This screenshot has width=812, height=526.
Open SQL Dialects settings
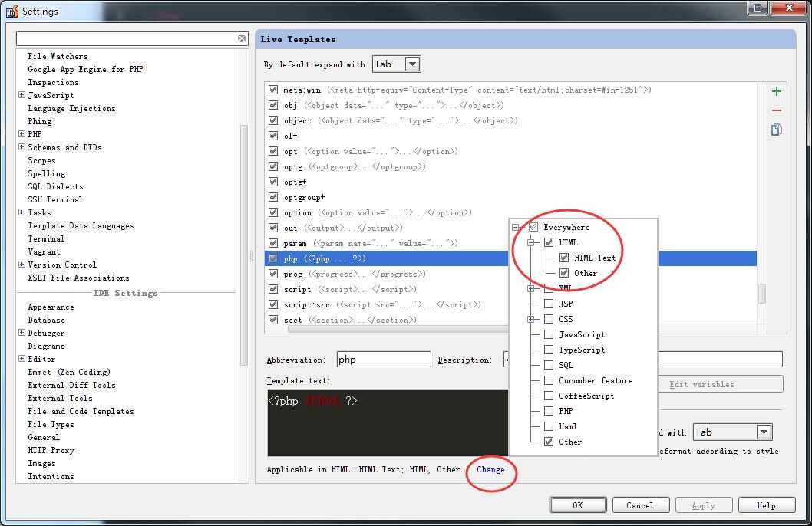(x=55, y=186)
